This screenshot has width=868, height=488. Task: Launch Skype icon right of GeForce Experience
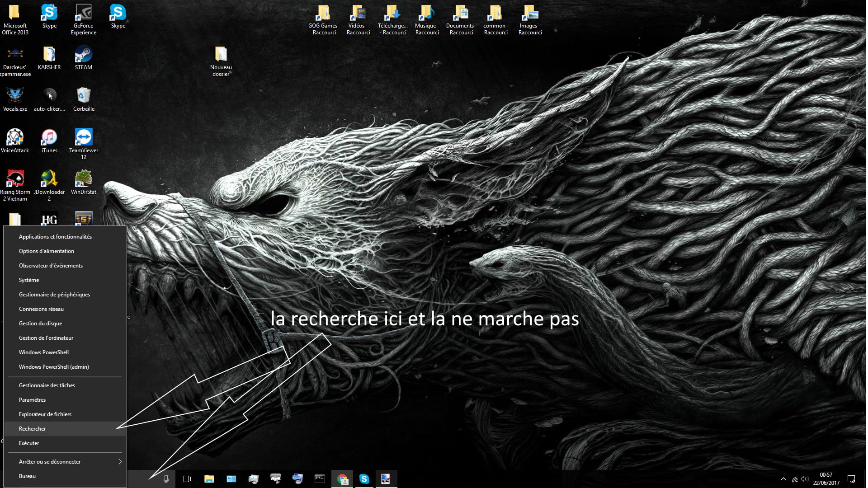click(118, 16)
